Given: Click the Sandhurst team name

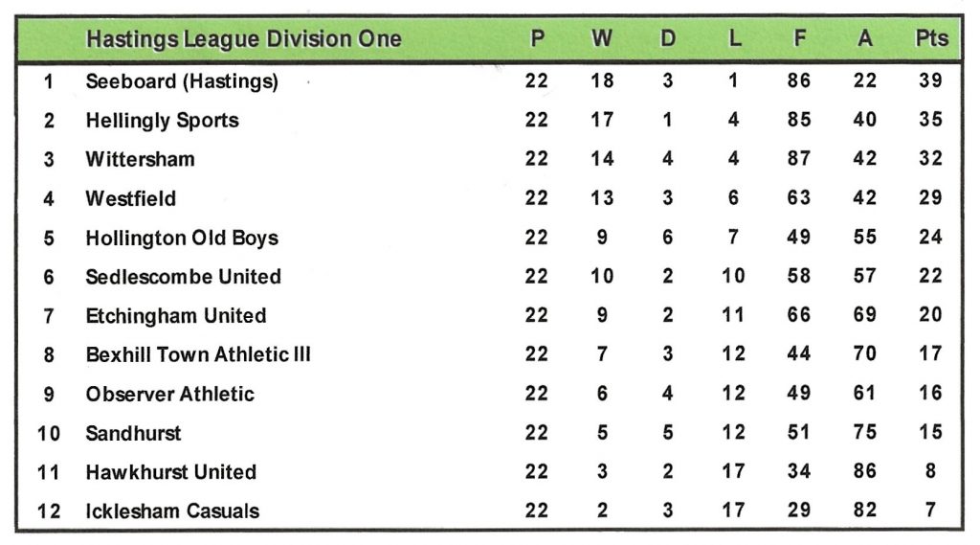Looking at the screenshot, I should [x=133, y=433].
